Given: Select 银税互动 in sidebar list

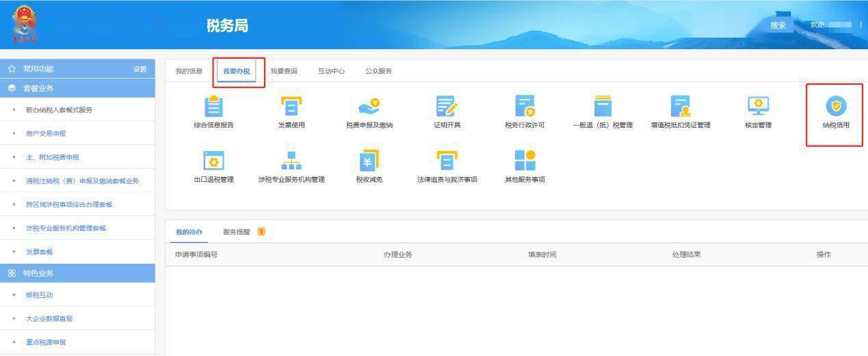Looking at the screenshot, I should coord(39,295).
